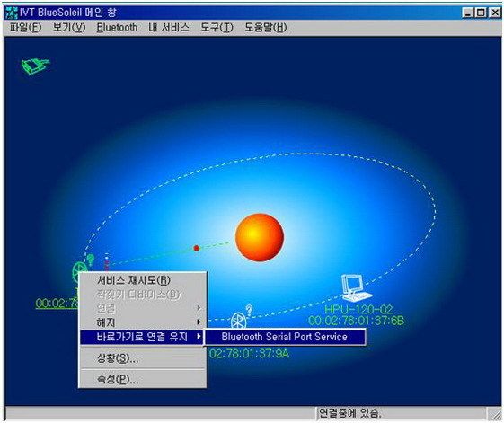
Task: Select the unknown Bluetooth device icon on the orbit
Action: (x=242, y=317)
